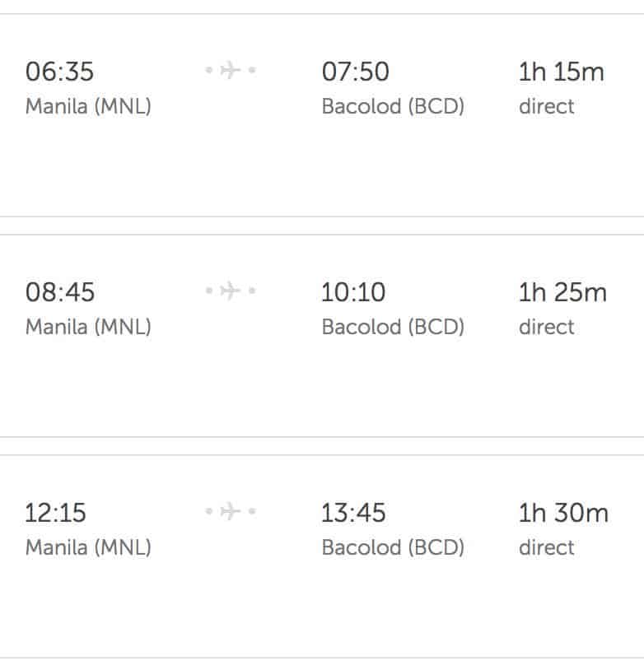
Task: Click Manila (MNL) under the 08:45 departure
Action: point(88,328)
